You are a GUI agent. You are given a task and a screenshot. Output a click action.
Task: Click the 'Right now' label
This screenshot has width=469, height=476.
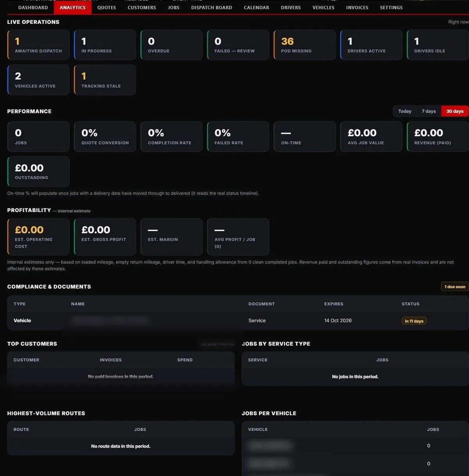tap(458, 22)
